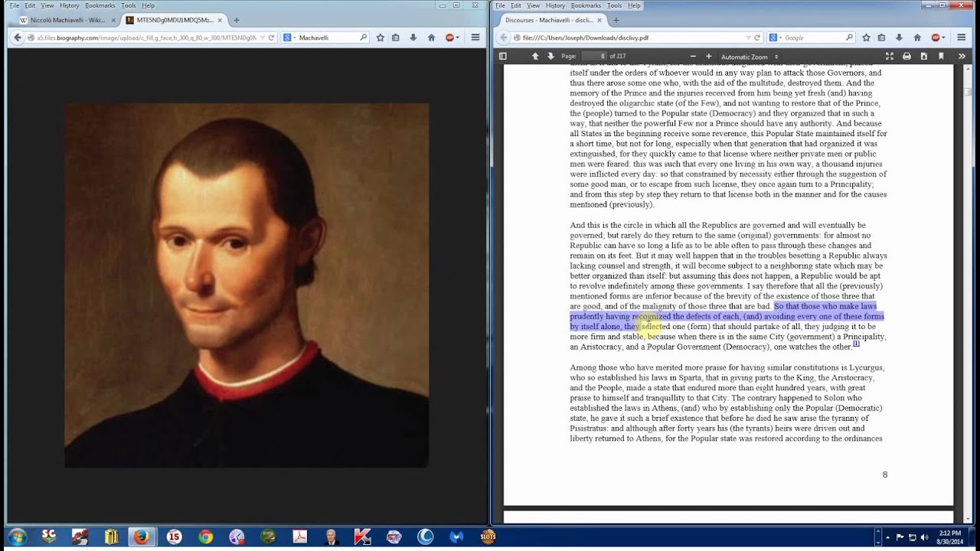Open downloads panel in left window
Image resolution: width=980 pixels, height=551 pixels.
tap(413, 37)
